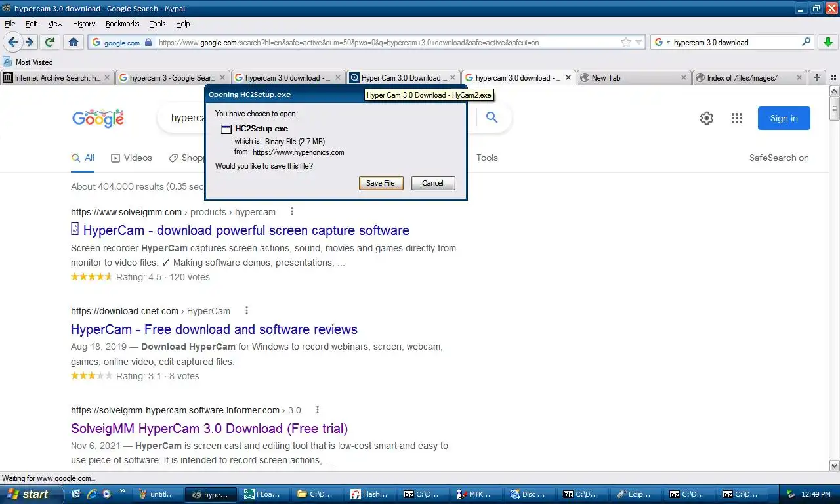Viewport: 840px width, 504px height.
Task: Expand the URL bar history dropdown
Action: [639, 42]
